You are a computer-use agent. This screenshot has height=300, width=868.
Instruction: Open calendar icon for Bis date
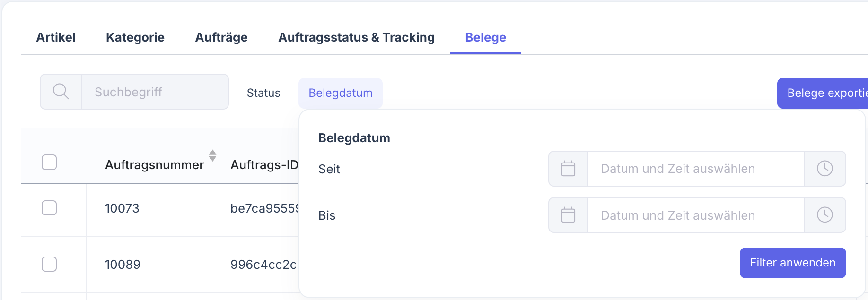pyautogui.click(x=568, y=215)
